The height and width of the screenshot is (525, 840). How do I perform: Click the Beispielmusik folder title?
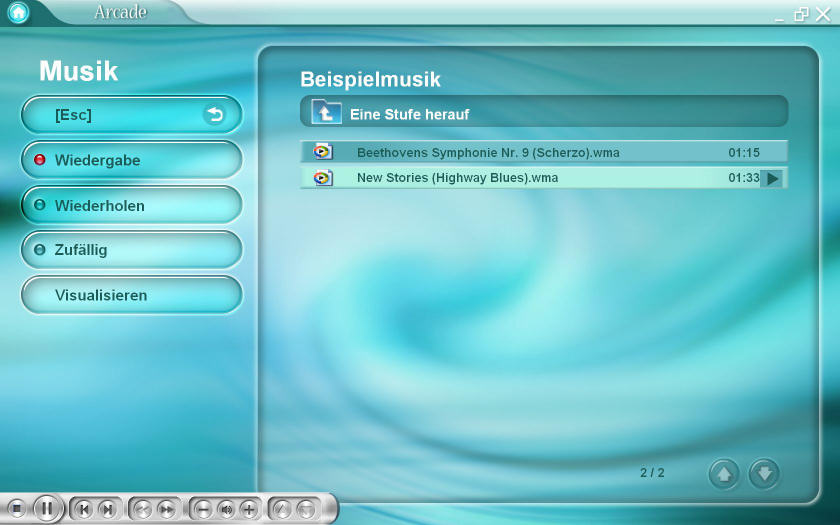coord(370,79)
